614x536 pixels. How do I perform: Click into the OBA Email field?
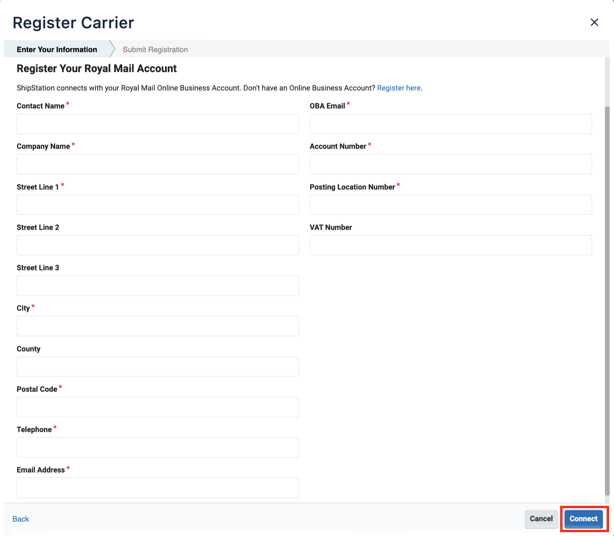(450, 124)
